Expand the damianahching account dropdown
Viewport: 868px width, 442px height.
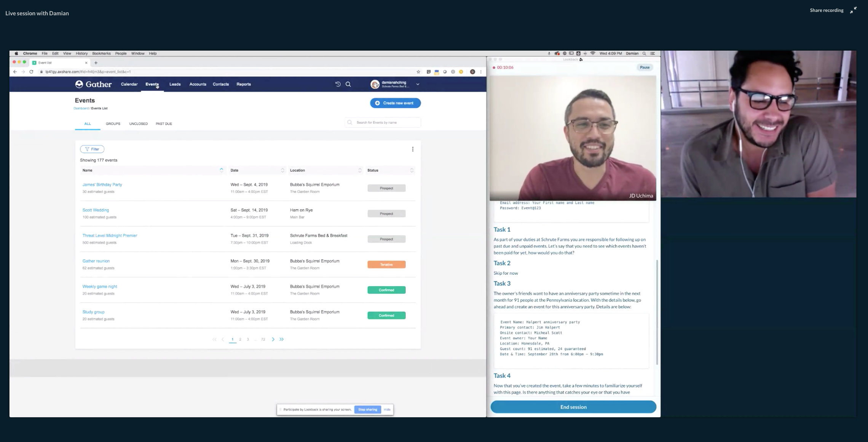[x=418, y=84]
